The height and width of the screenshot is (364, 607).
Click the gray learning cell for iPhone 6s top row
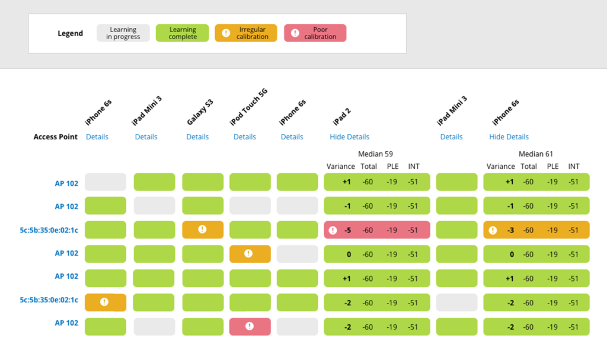pos(106,182)
